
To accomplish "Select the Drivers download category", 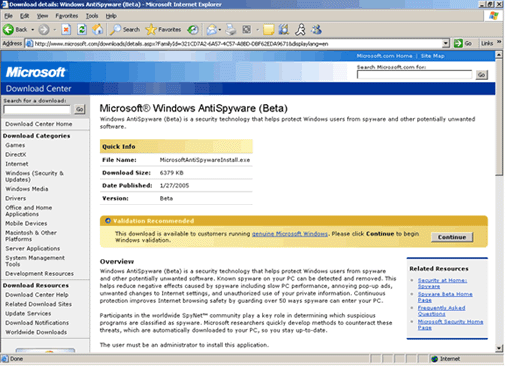I will tap(15, 198).
